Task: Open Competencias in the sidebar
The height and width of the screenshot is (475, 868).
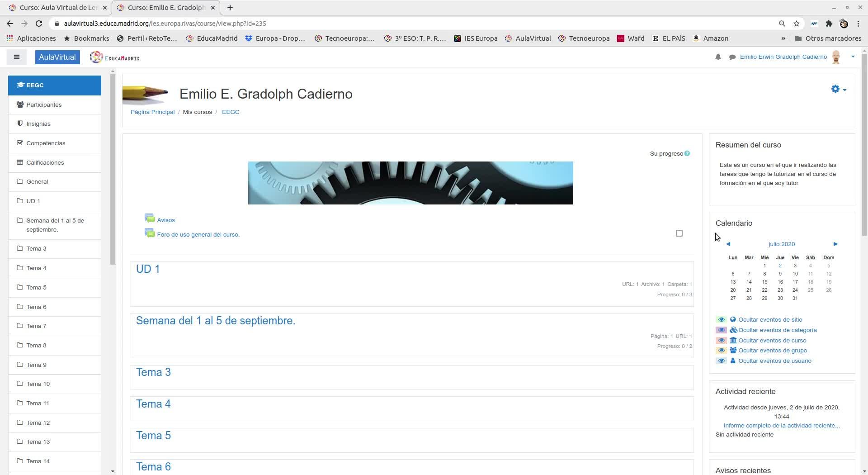Action: pyautogui.click(x=55, y=143)
